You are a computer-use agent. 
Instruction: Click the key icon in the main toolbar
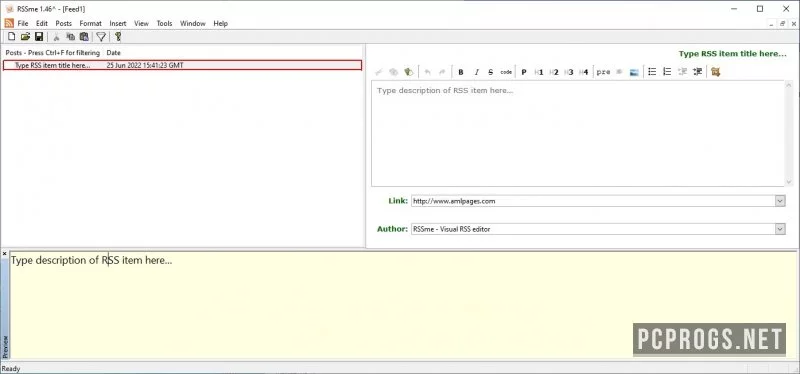(x=118, y=37)
